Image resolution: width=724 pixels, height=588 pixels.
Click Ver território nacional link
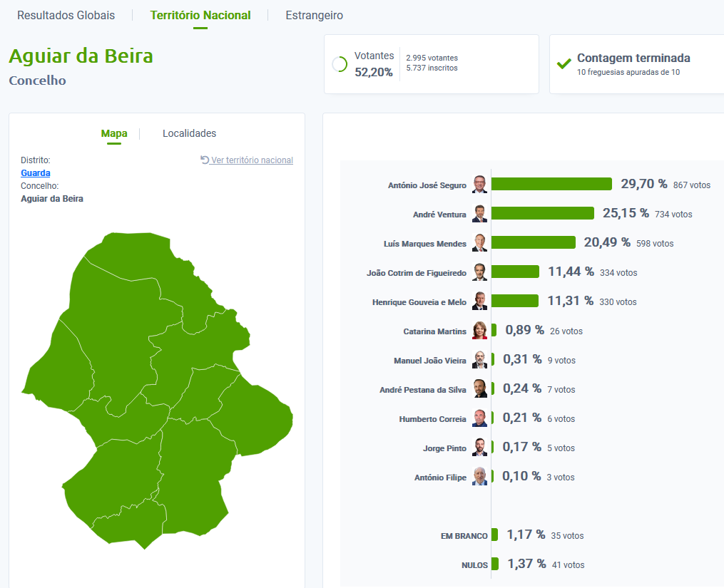pyautogui.click(x=247, y=160)
